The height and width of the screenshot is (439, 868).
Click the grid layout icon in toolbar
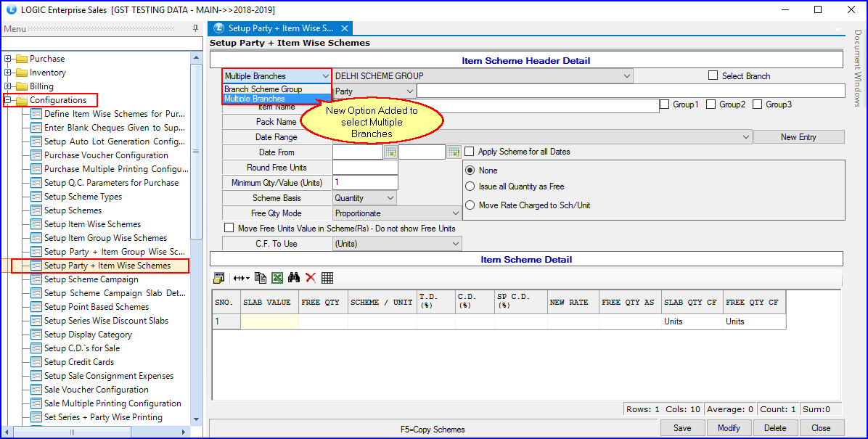(x=327, y=278)
